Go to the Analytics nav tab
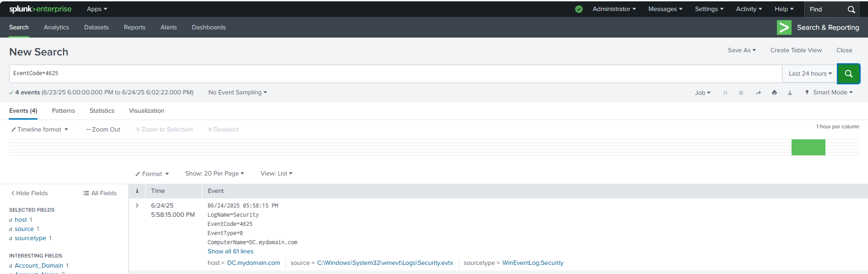 point(56,27)
